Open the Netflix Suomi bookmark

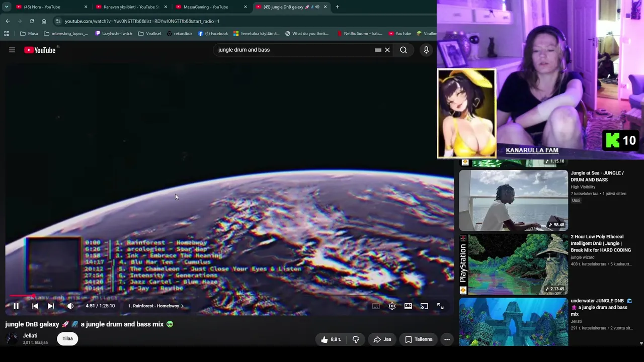tap(359, 34)
